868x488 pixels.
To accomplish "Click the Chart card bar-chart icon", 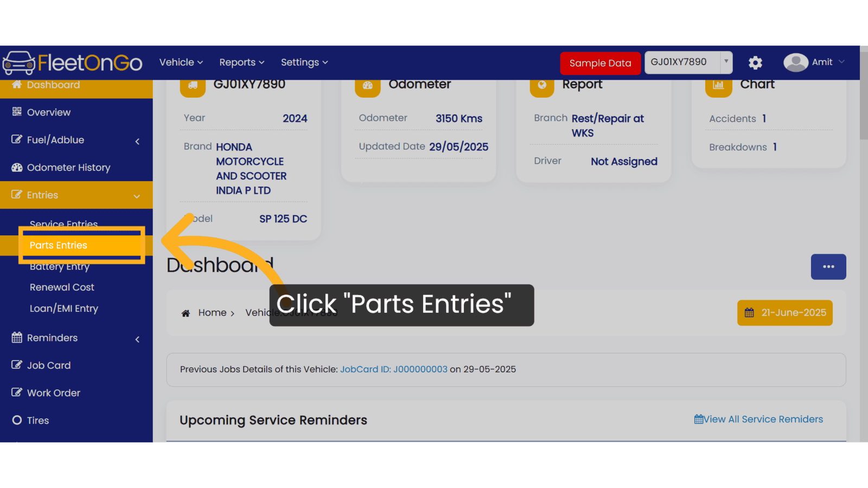I will click(718, 86).
